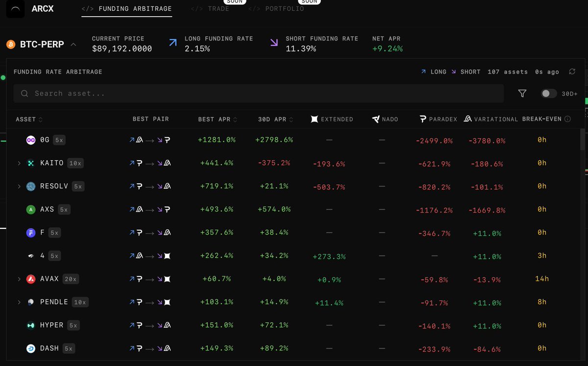Viewport: 588px width, 366px height.
Task: Click the -1669.8% Variational value for AXS
Action: [x=486, y=210]
